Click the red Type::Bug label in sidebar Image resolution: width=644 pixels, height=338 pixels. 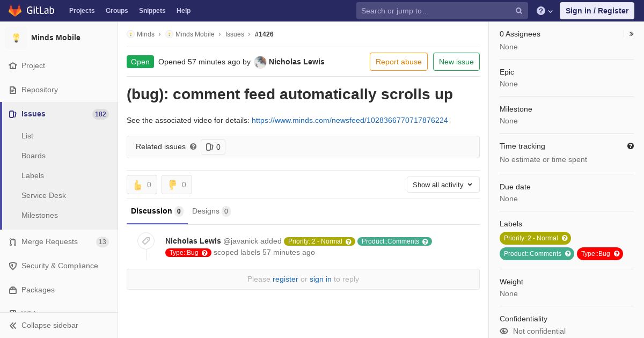pyautogui.click(x=600, y=254)
